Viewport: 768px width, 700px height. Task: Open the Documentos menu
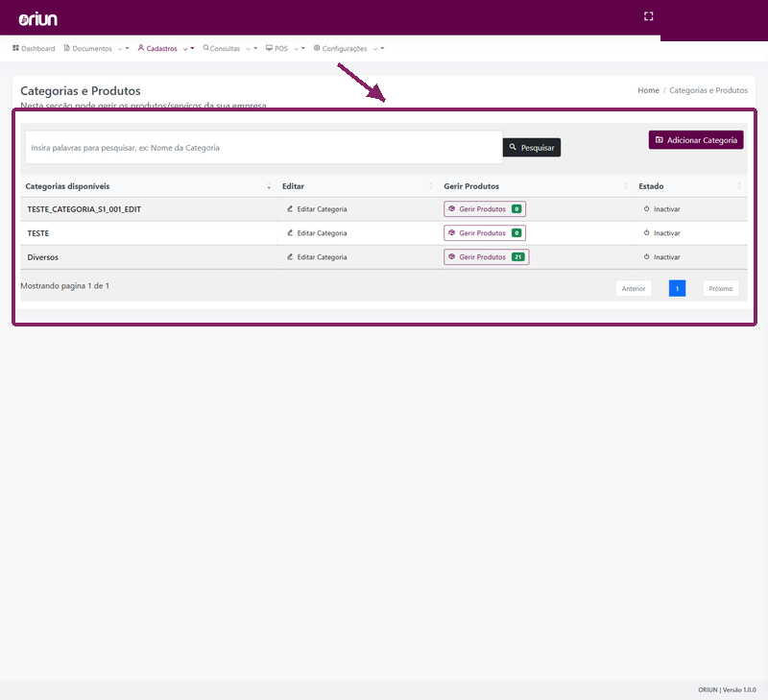(x=88, y=49)
